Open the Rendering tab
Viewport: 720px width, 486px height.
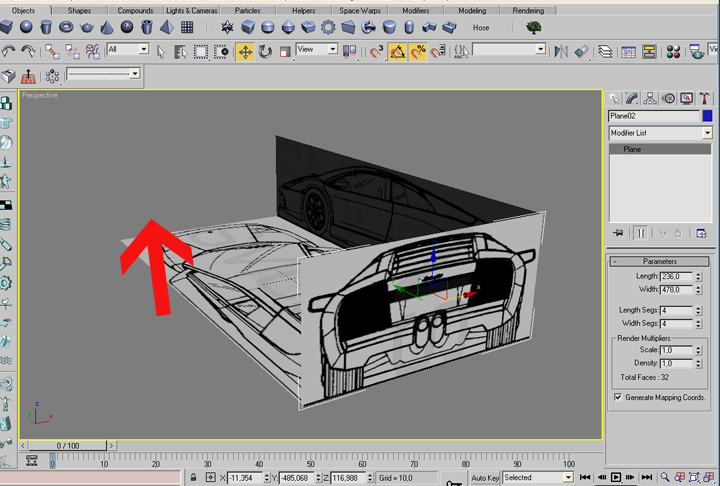pyautogui.click(x=528, y=10)
